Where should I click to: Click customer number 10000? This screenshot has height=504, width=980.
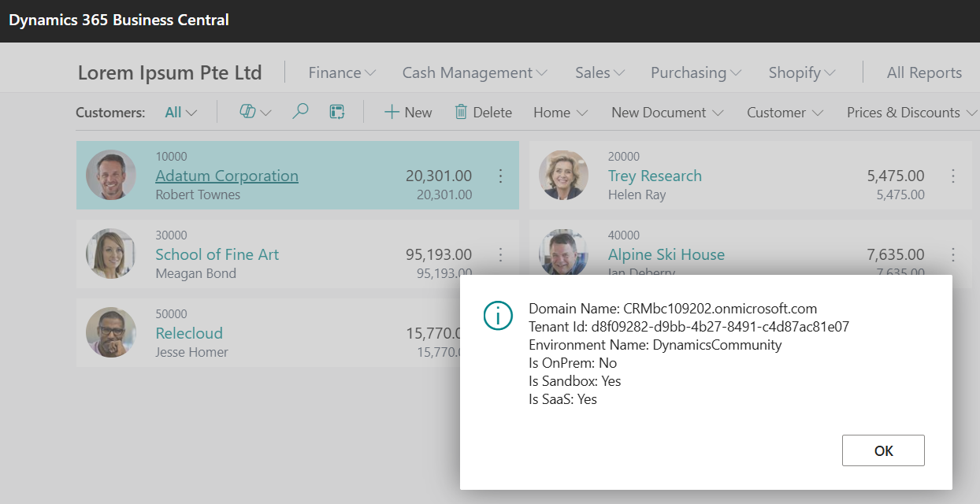click(171, 157)
